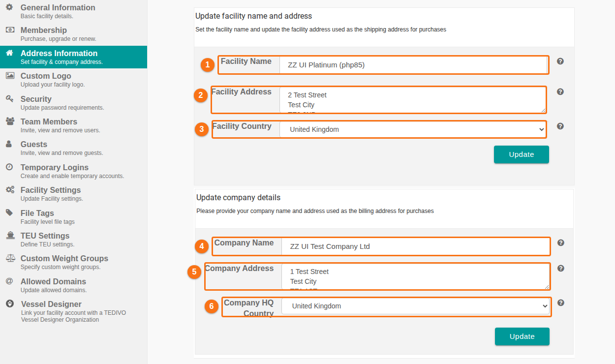
Task: Open Guests page
Action: pyautogui.click(x=74, y=148)
